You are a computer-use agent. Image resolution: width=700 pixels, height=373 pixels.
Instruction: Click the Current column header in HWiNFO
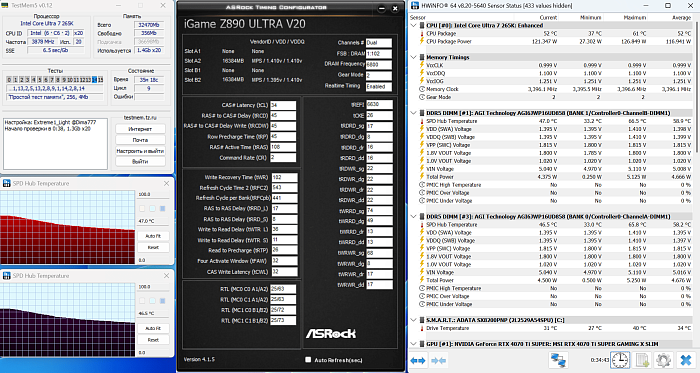coord(548,17)
